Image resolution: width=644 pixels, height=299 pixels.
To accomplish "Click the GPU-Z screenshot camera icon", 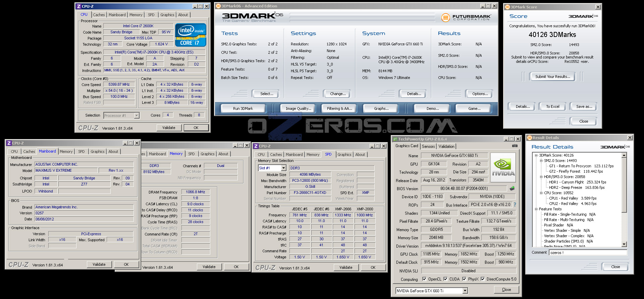I will (515, 146).
